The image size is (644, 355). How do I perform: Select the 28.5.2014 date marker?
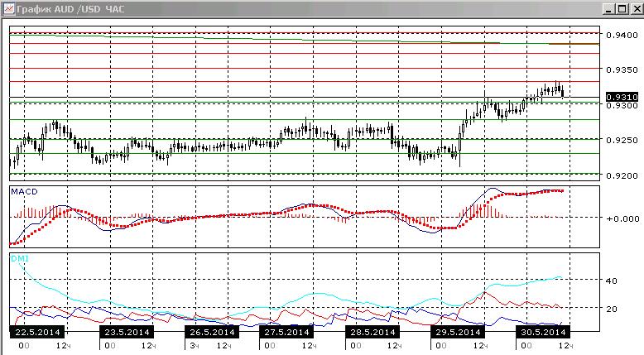coord(372,332)
